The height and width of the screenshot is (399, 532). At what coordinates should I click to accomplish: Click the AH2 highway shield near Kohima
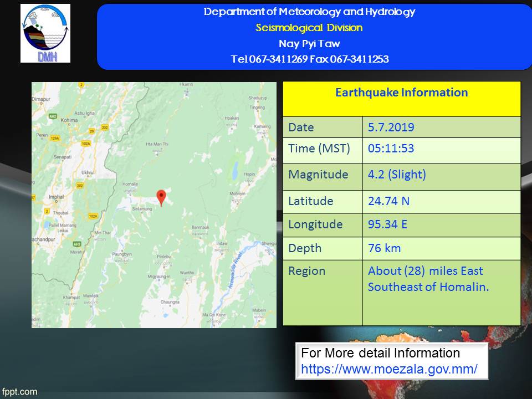point(53,116)
